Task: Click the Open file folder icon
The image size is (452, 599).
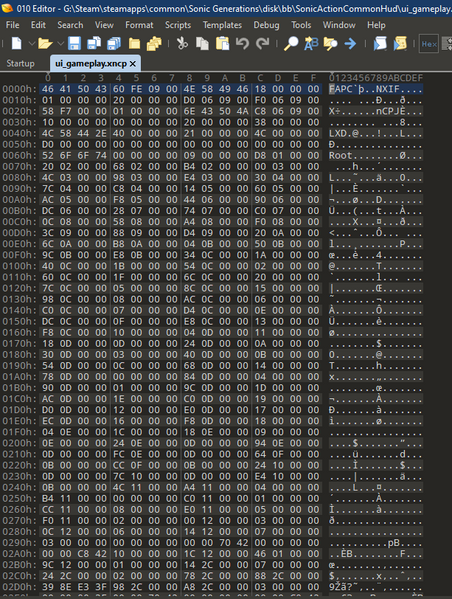Action: click(45, 43)
